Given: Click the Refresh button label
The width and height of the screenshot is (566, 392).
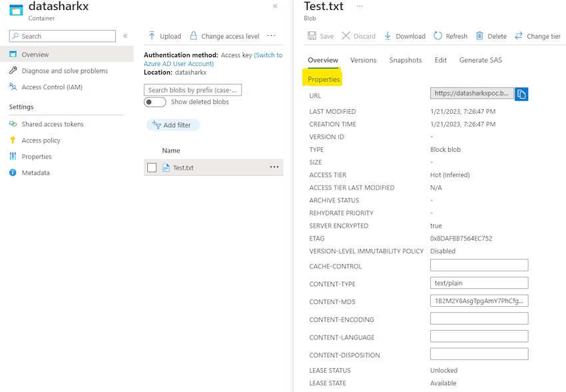Looking at the screenshot, I should (456, 36).
